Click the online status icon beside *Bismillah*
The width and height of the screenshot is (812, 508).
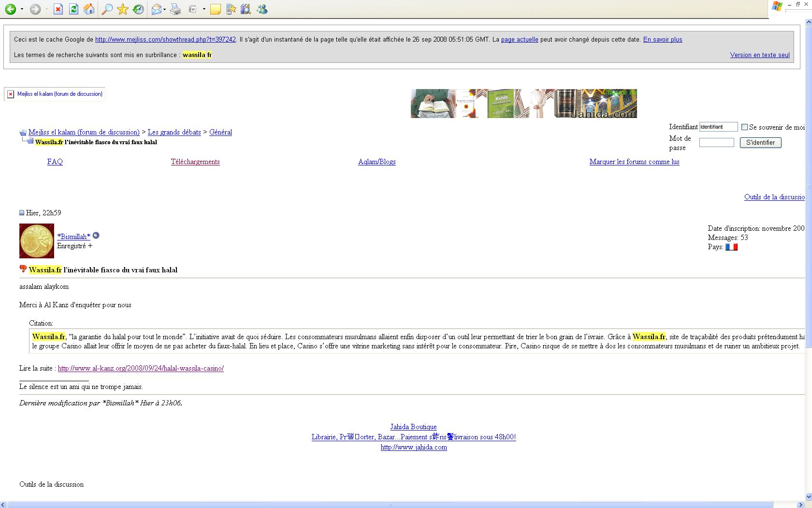[96, 236]
